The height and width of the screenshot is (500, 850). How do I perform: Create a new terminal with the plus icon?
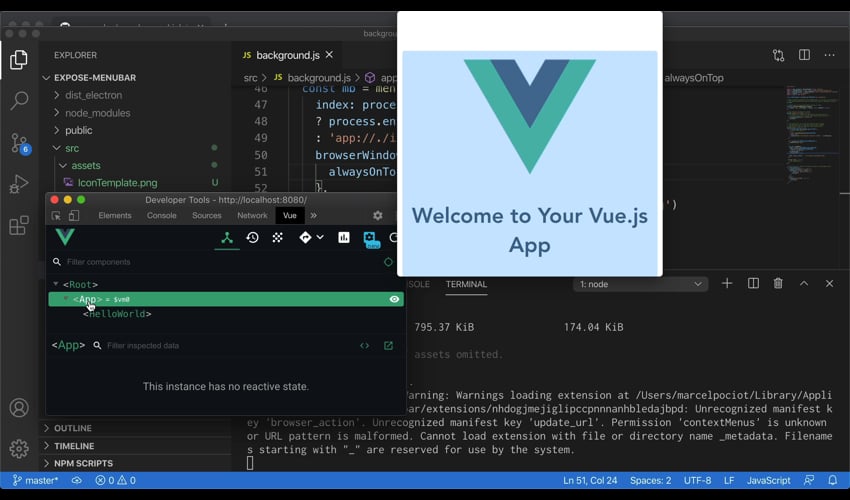[x=727, y=284]
